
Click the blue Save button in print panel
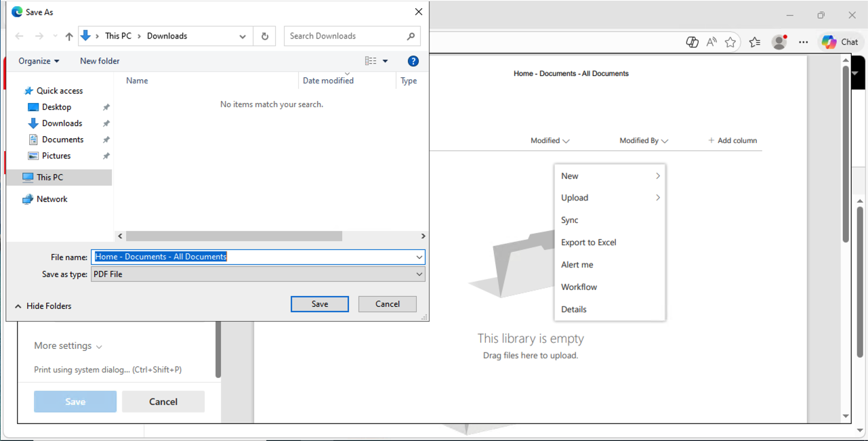pyautogui.click(x=75, y=402)
